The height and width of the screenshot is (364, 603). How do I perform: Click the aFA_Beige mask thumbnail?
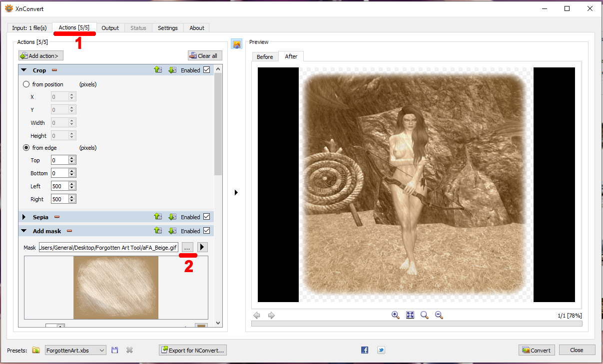pyautogui.click(x=116, y=288)
